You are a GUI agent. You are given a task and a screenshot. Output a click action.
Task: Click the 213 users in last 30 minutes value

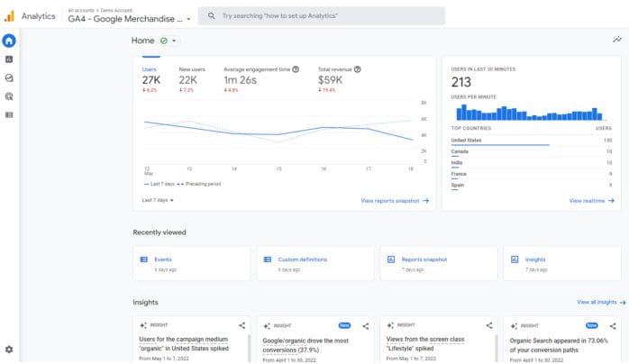coord(460,82)
